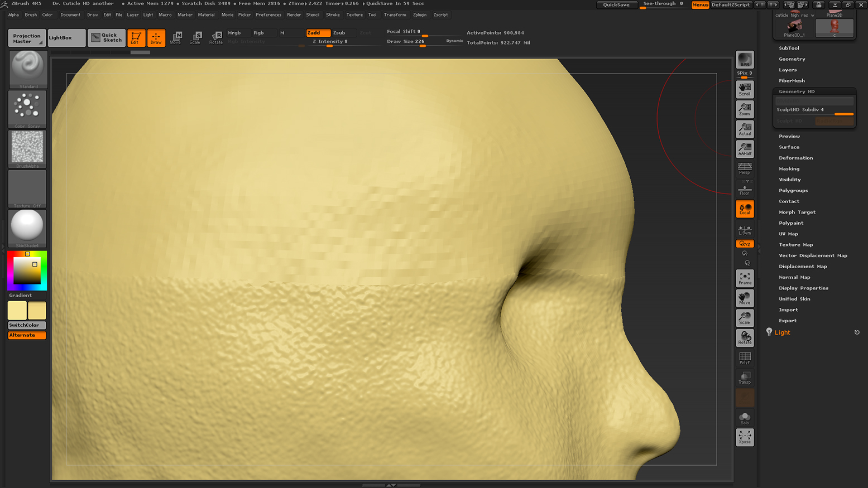This screenshot has height=488, width=868.
Task: Open the Morph Target section
Action: pos(797,212)
